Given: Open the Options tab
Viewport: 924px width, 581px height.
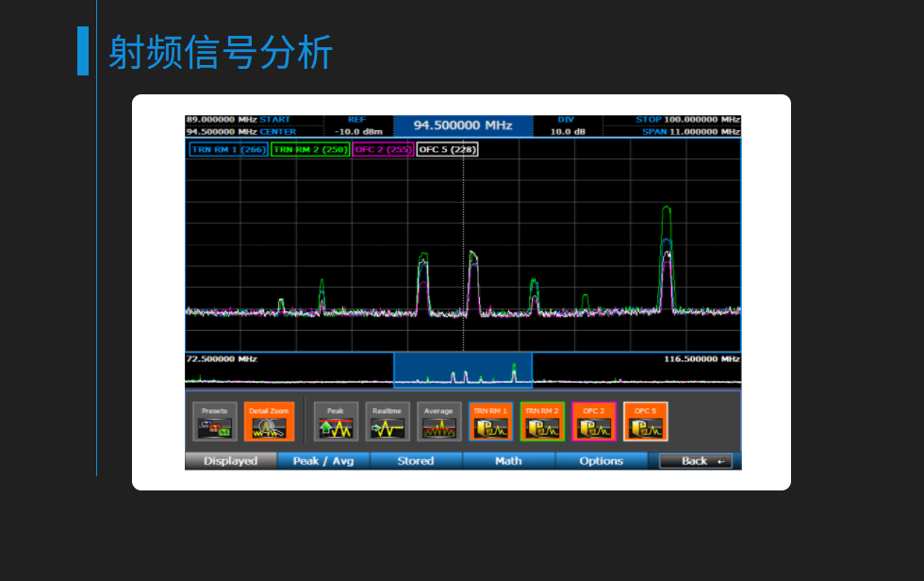Looking at the screenshot, I should click(602, 461).
